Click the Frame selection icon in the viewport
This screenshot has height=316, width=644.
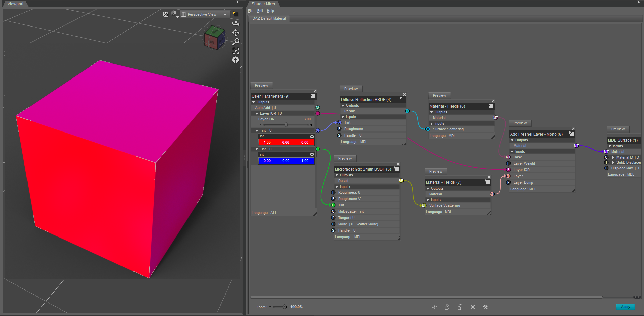pos(236,51)
